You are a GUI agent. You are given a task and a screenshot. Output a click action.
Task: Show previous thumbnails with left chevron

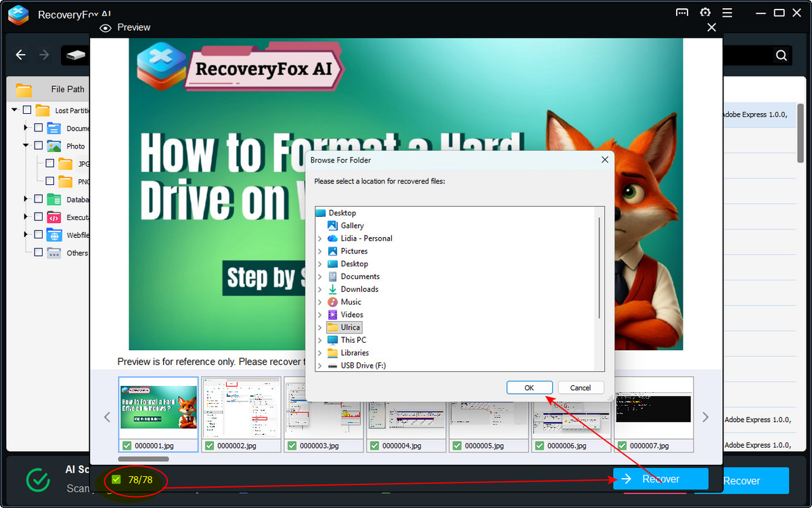[x=107, y=417]
